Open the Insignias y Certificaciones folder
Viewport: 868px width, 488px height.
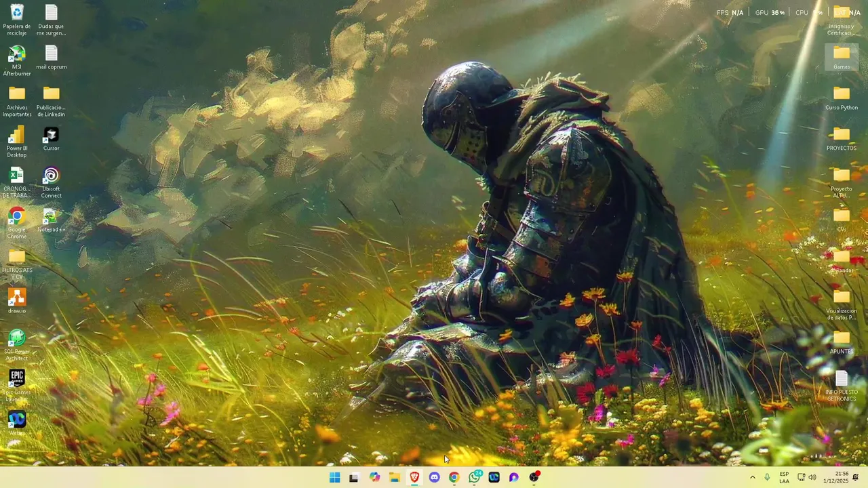(x=842, y=20)
